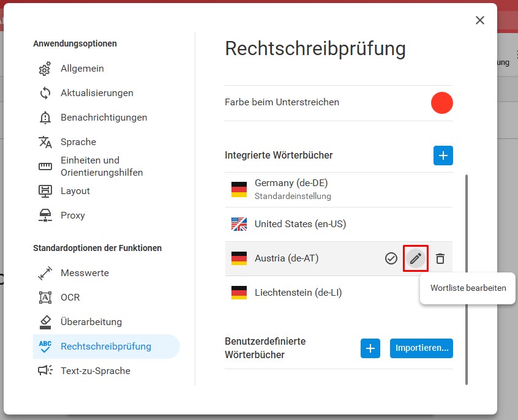Go to Benachrichtigungen settings
This screenshot has width=518, height=420.
(x=107, y=118)
